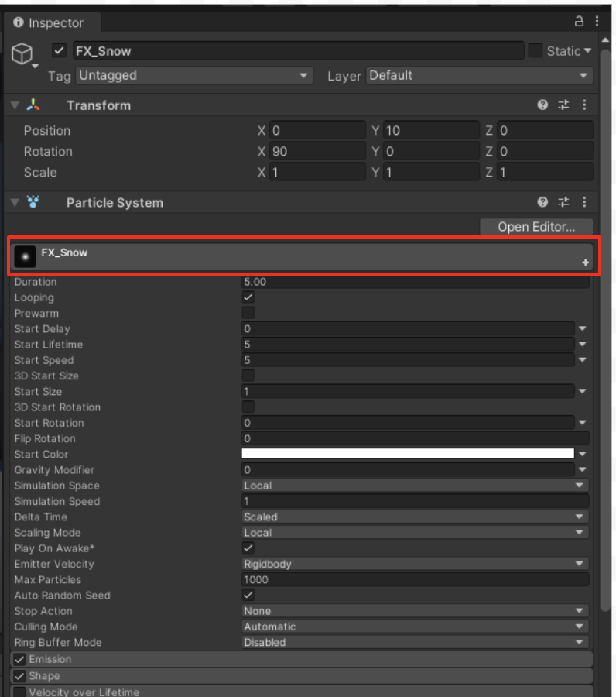The width and height of the screenshot is (616, 697).
Task: Open Transform component more options menu
Action: pyautogui.click(x=584, y=105)
